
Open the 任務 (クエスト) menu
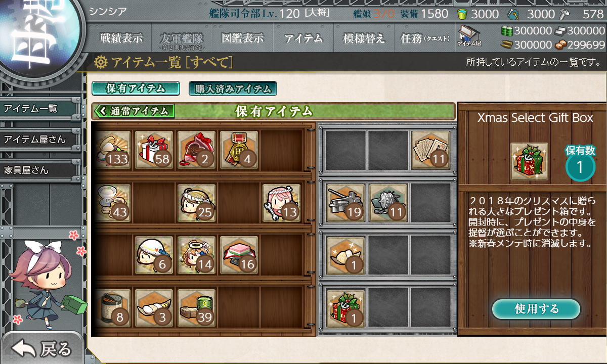425,38
